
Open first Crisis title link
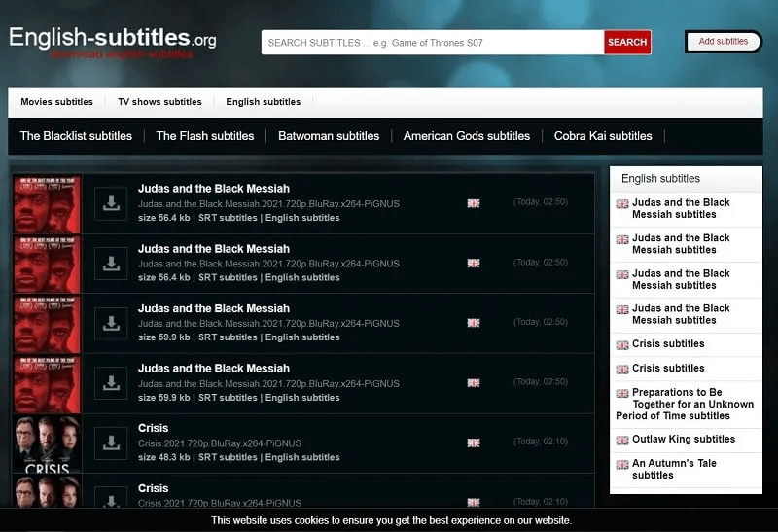tap(154, 428)
